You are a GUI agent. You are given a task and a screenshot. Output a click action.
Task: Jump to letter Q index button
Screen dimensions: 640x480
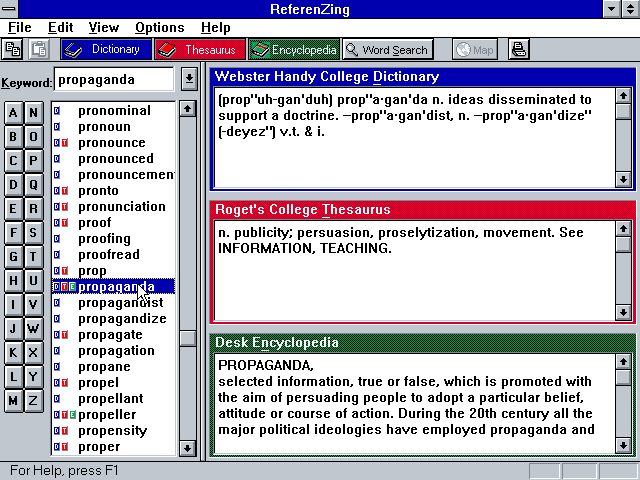[33, 185]
